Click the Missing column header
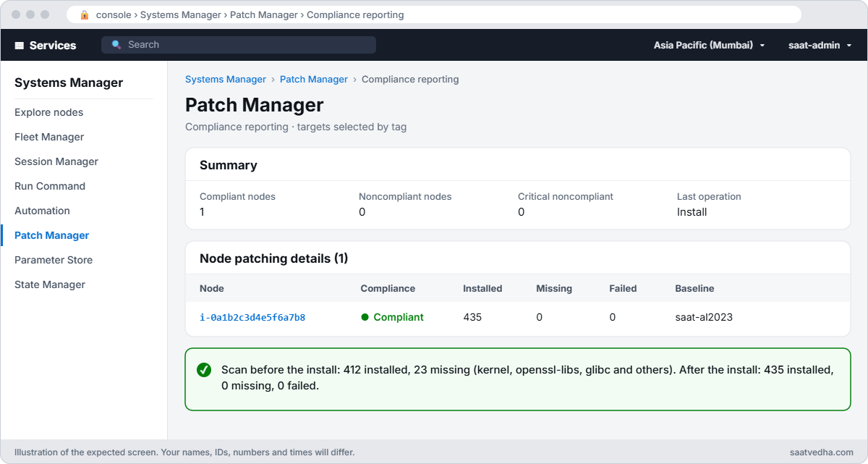This screenshot has height=464, width=868. pos(554,288)
